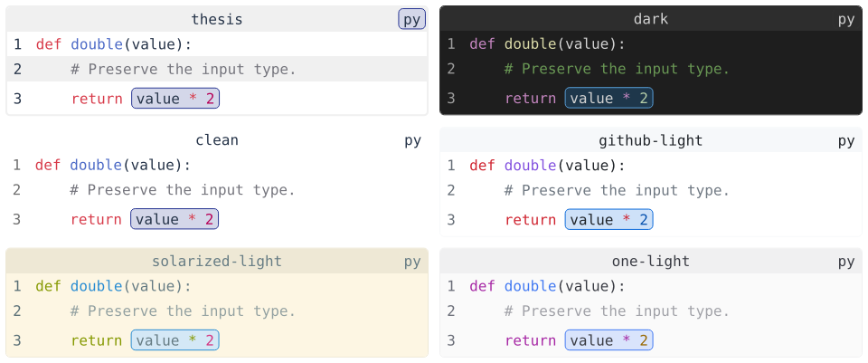868x363 pixels.
Task: Click the 'return' keyword in solarized-light block
Action: (97, 340)
